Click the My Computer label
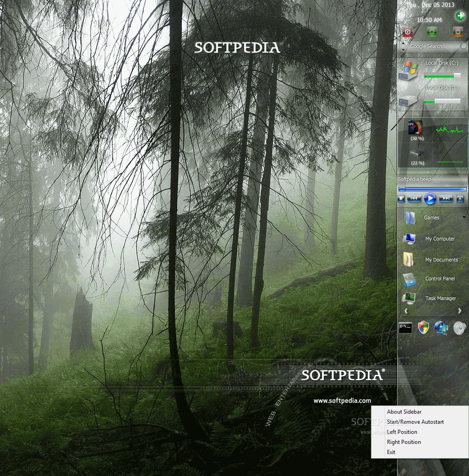The image size is (469, 476). (440, 239)
